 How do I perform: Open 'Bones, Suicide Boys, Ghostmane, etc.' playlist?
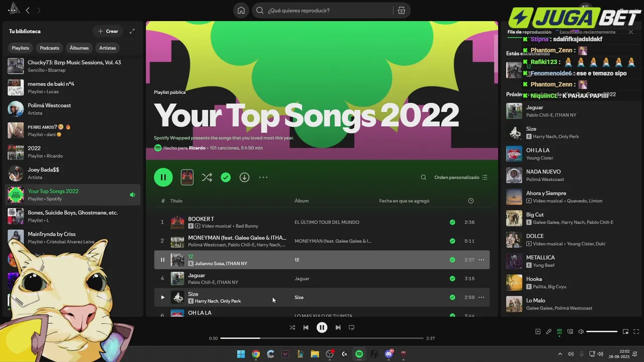coord(73,216)
